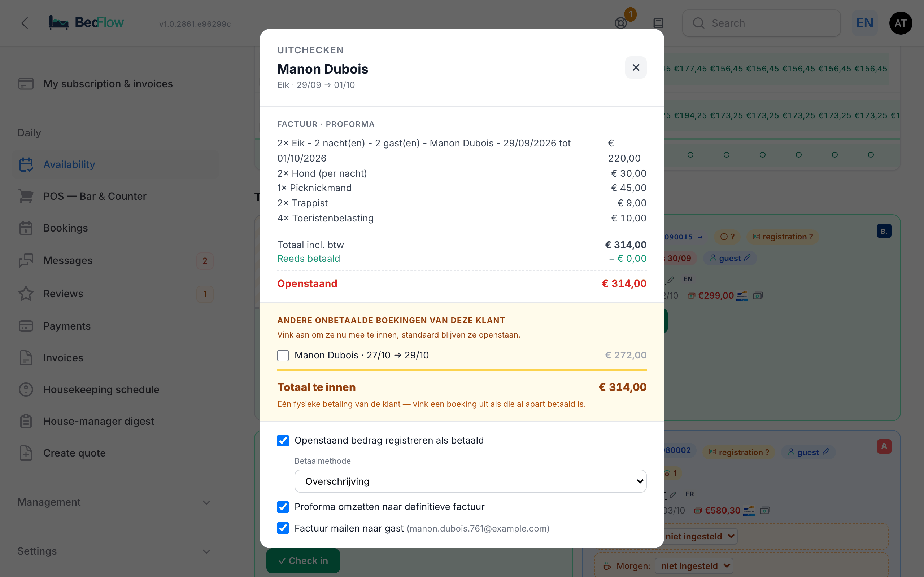Viewport: 924px width, 577px height.
Task: Switch language with the EN button
Action: [864, 23]
